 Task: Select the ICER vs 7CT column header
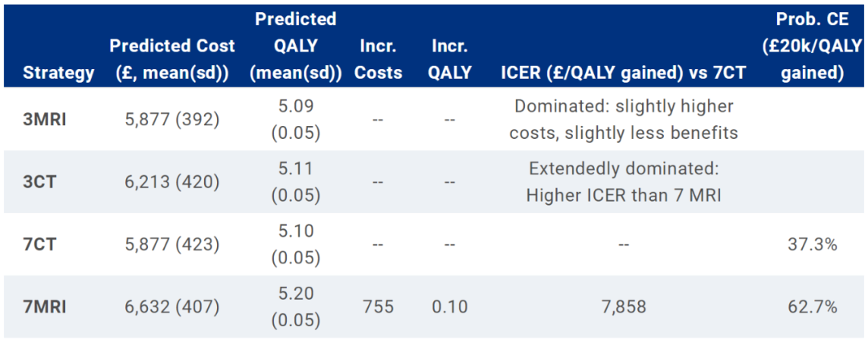(x=623, y=73)
